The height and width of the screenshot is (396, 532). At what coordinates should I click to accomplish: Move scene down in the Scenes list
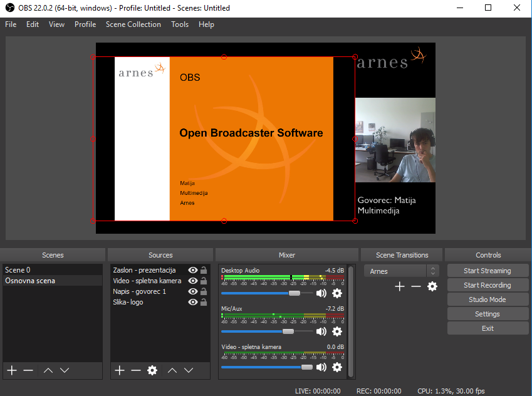(65, 370)
